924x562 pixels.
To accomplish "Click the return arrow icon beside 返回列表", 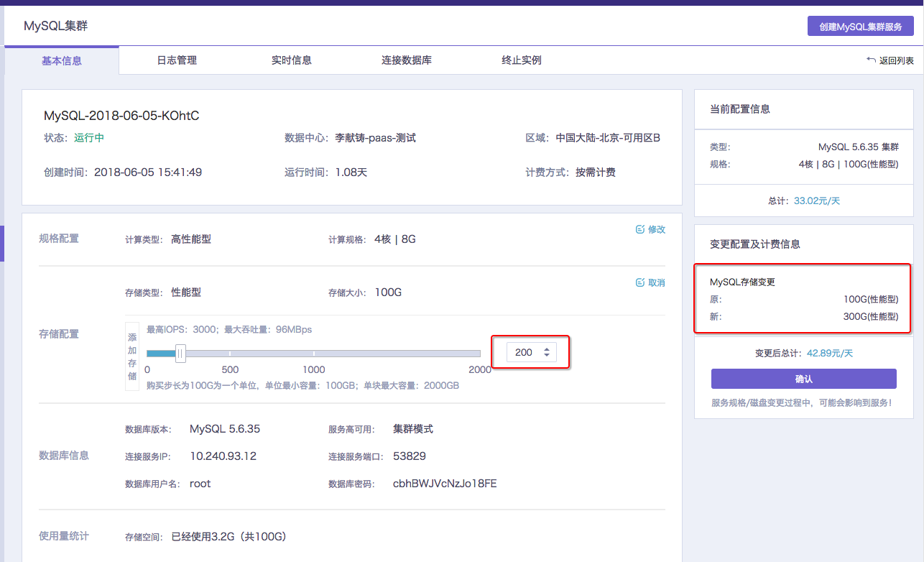I will pos(871,60).
